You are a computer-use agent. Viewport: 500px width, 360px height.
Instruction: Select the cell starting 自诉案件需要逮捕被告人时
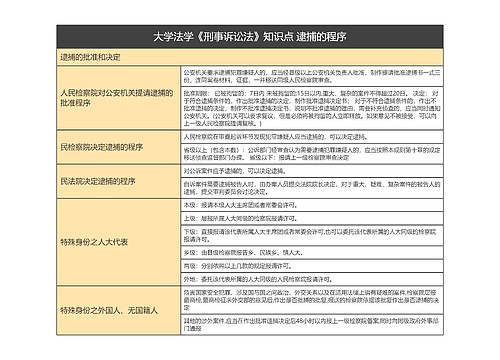312,188
